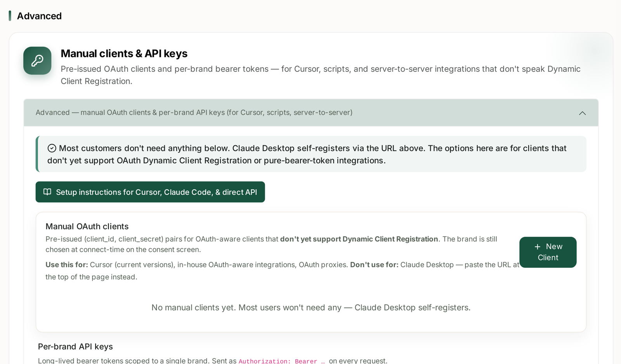Select the Advanced page heading
The image size is (621, 364).
click(x=39, y=16)
